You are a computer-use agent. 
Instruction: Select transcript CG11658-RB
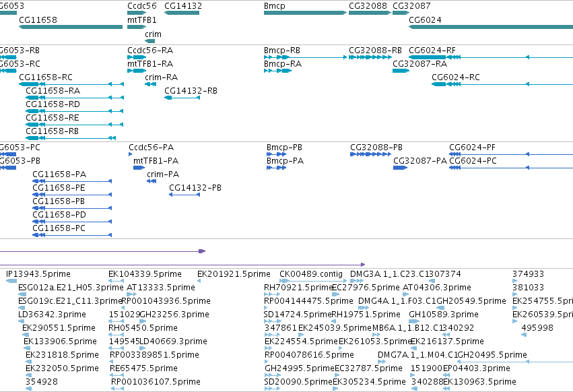pyautogui.click(x=71, y=138)
